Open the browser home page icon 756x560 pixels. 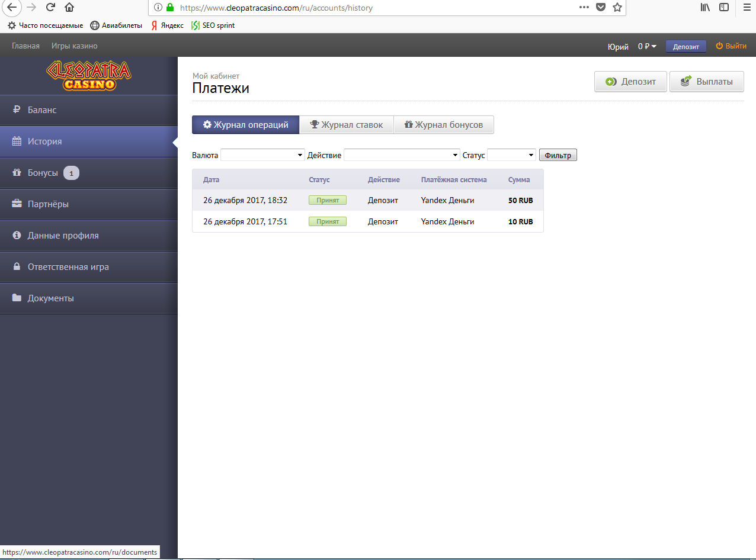(70, 8)
